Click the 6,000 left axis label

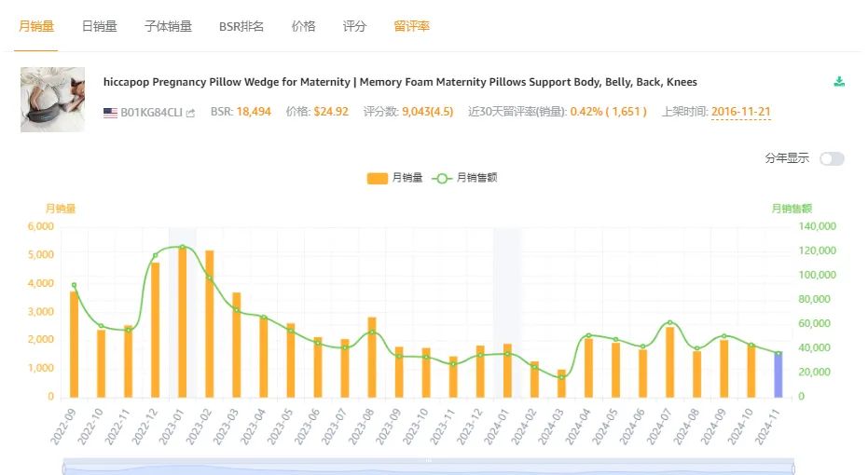pos(40,226)
